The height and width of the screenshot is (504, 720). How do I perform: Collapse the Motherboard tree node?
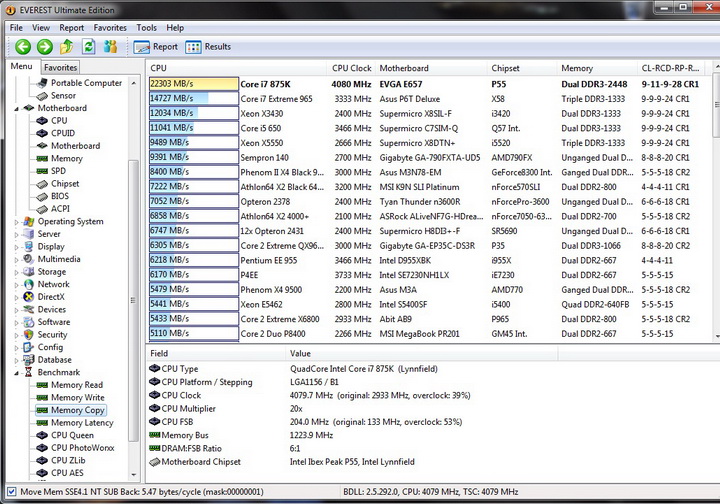[17, 109]
